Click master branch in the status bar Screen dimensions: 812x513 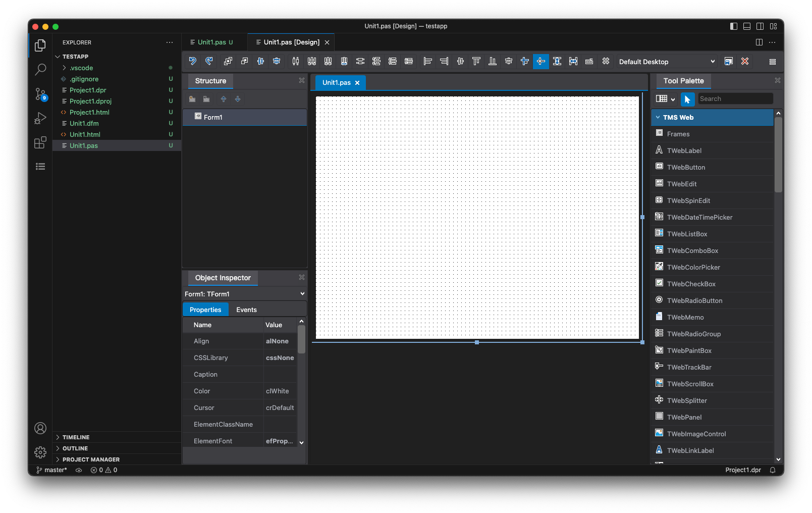(51, 470)
